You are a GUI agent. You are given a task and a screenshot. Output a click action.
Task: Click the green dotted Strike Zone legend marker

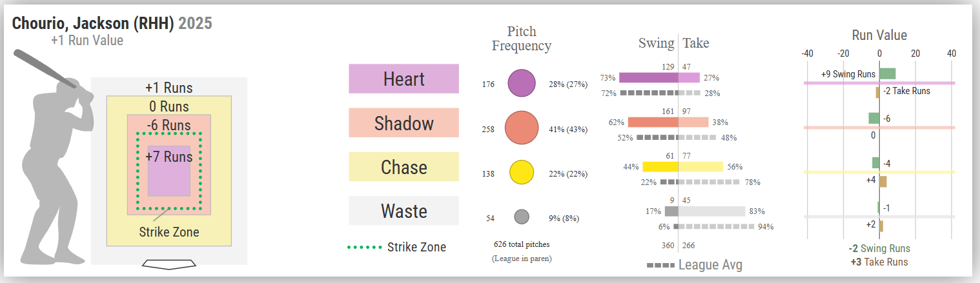[x=364, y=248]
